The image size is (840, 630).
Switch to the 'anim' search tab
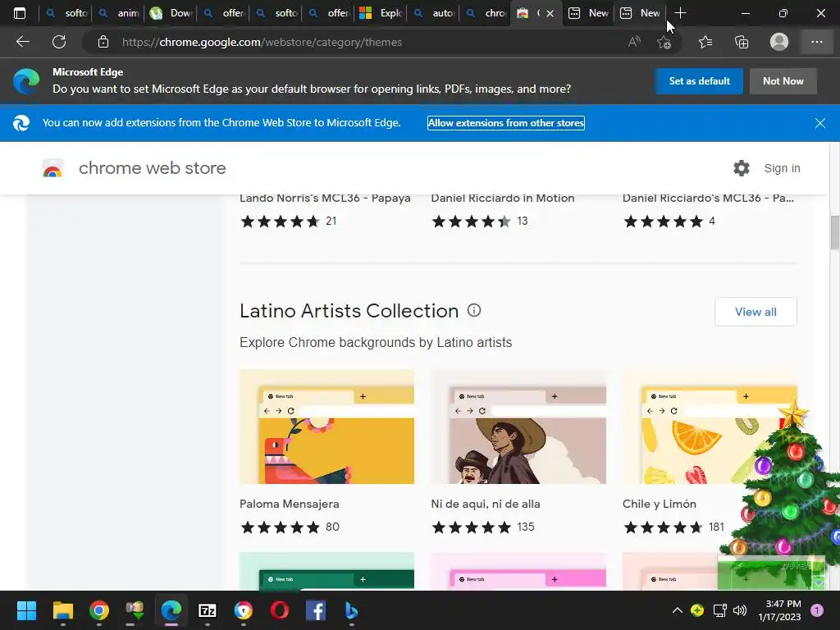tap(118, 13)
